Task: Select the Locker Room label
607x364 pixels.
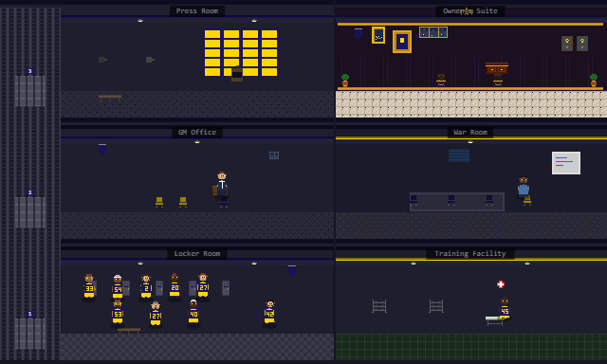Action: (197, 254)
